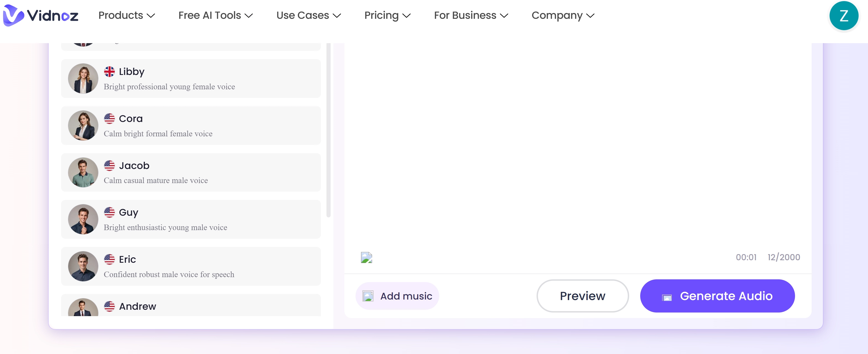The width and height of the screenshot is (868, 354).
Task: Click the Vidnoz logo
Action: (x=40, y=15)
